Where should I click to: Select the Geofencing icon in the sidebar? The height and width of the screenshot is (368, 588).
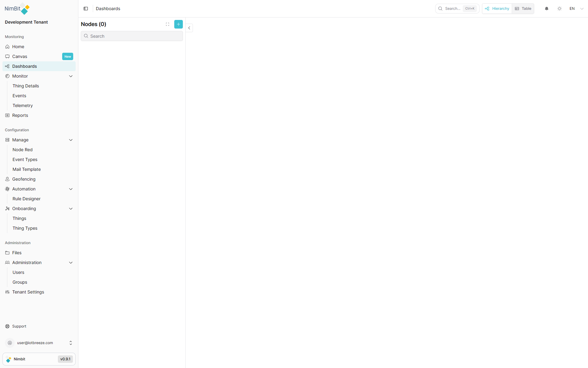7,179
